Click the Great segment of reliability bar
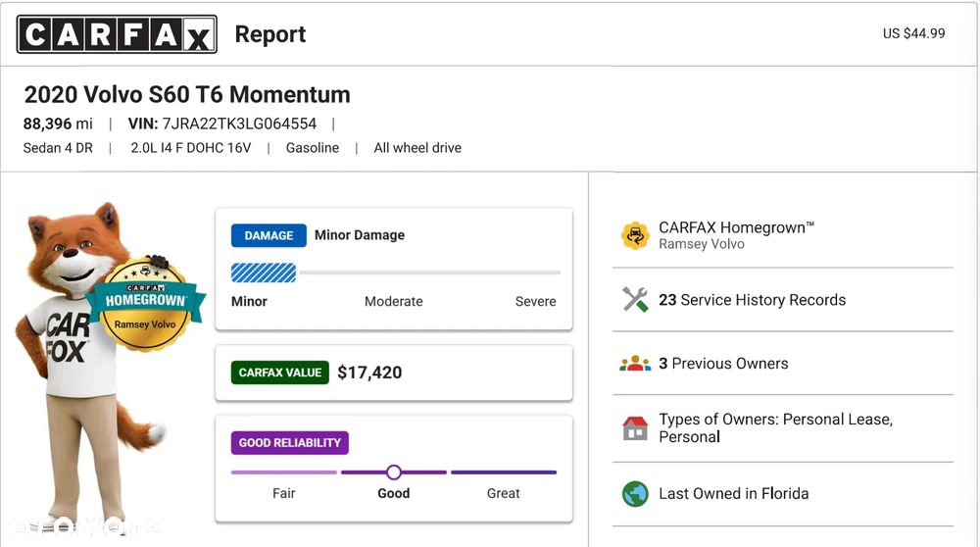The image size is (980, 547). [504, 472]
